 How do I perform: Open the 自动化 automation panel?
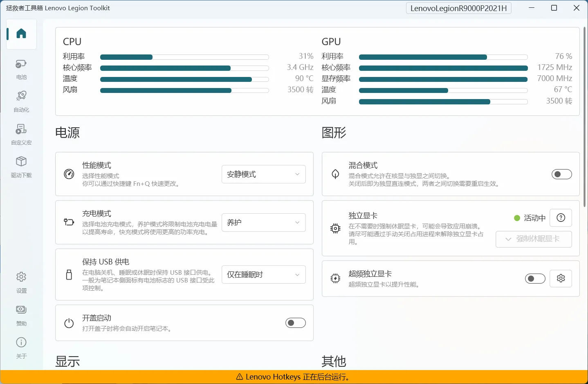pos(21,102)
